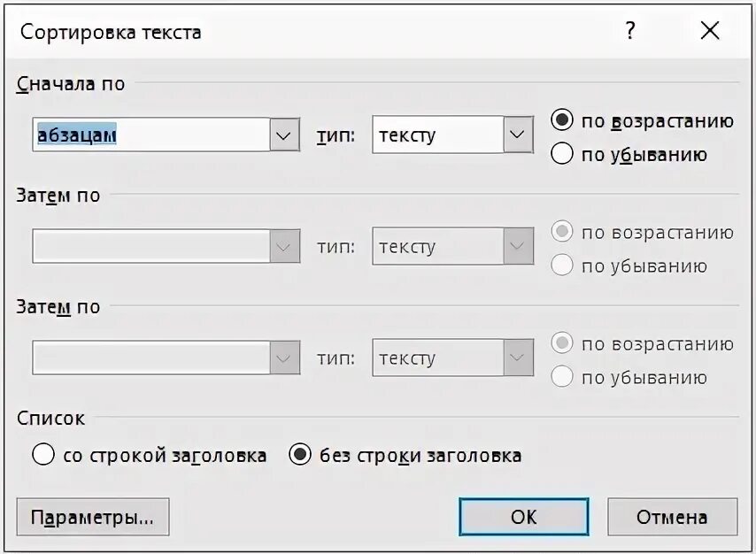Select по возрастанию in first Затем по row
756x554 pixels.
(562, 233)
